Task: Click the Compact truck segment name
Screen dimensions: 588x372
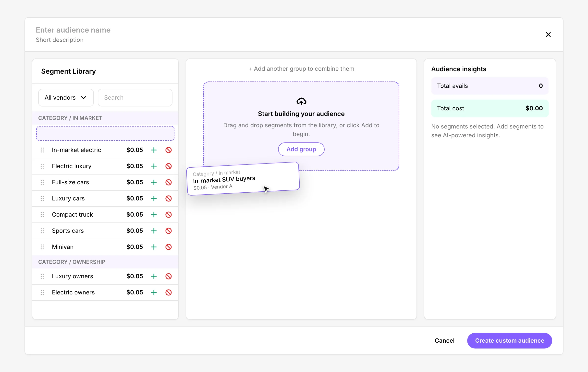Action: tap(72, 215)
